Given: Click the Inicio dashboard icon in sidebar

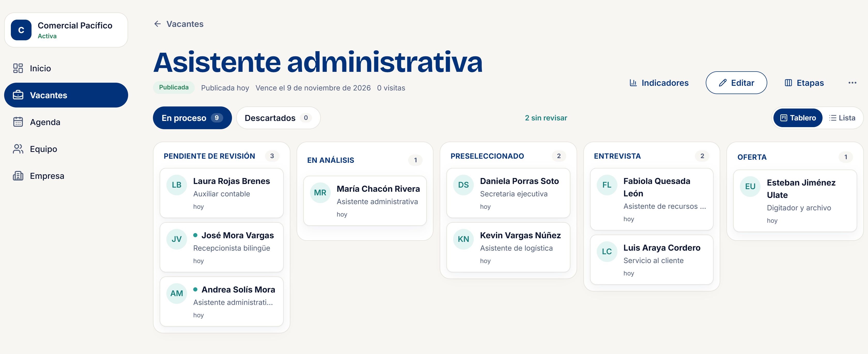Looking at the screenshot, I should point(18,68).
